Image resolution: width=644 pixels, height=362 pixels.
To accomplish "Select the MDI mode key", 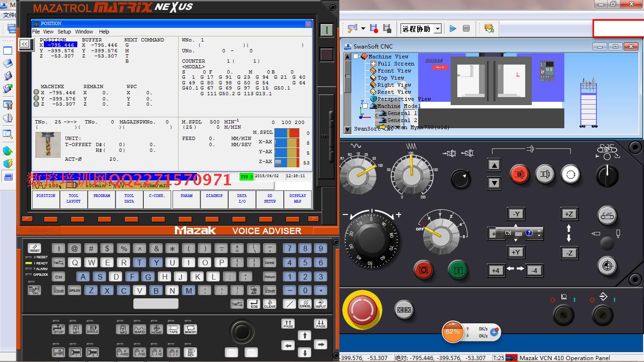I will tap(190, 352).
